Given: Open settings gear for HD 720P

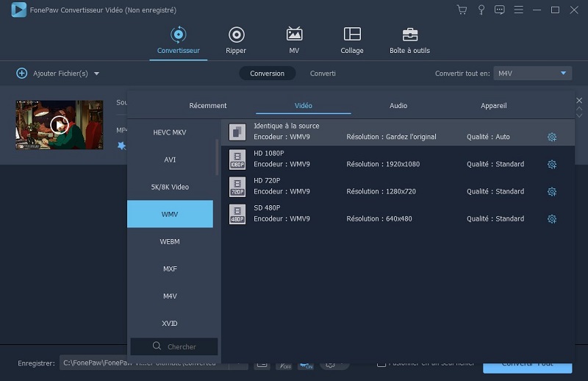Looking at the screenshot, I should coord(552,192).
